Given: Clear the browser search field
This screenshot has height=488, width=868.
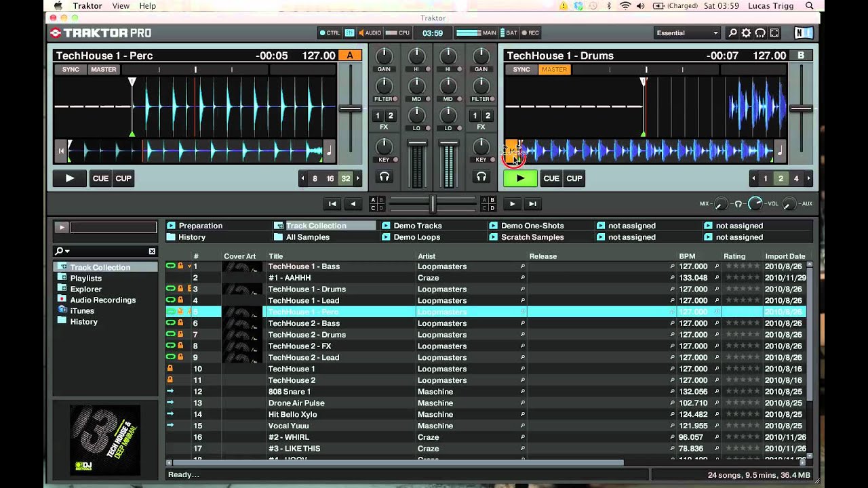Looking at the screenshot, I should pos(152,251).
